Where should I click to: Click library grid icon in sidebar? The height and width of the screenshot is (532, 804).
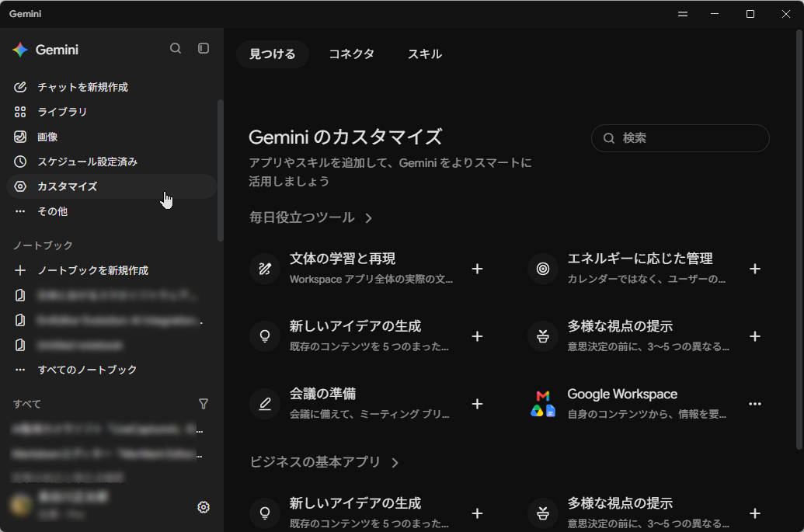pyautogui.click(x=20, y=112)
